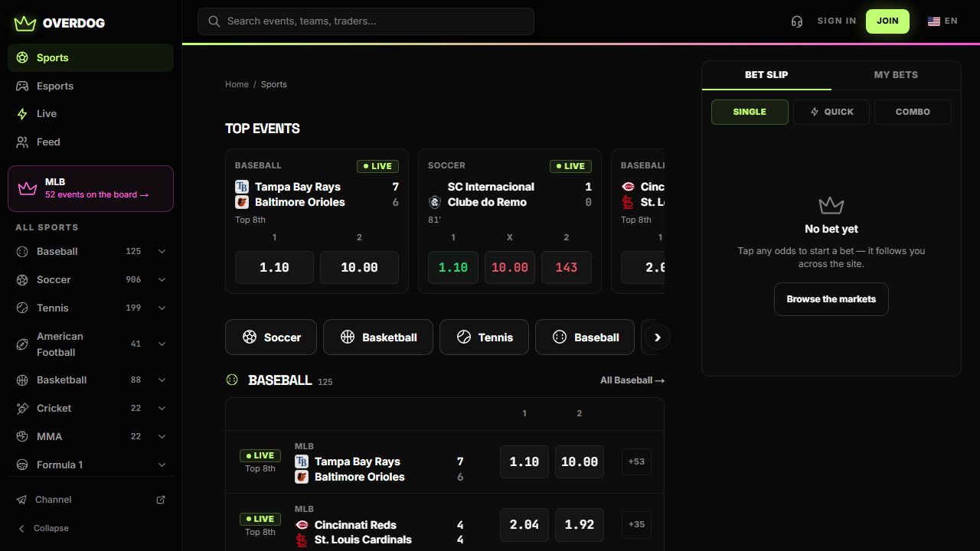The image size is (980, 551).
Task: Click the Esports gamepad icon
Action: point(22,86)
